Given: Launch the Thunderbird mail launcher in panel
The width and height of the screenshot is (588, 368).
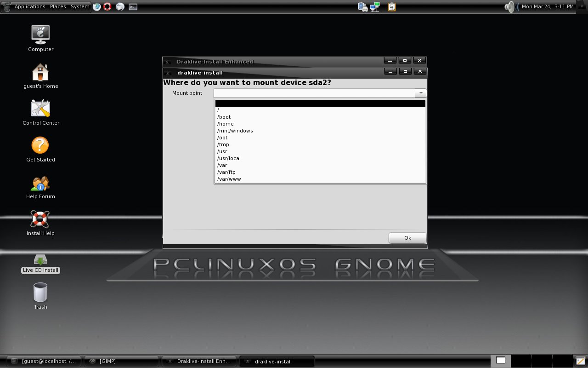Looking at the screenshot, I should point(120,6).
